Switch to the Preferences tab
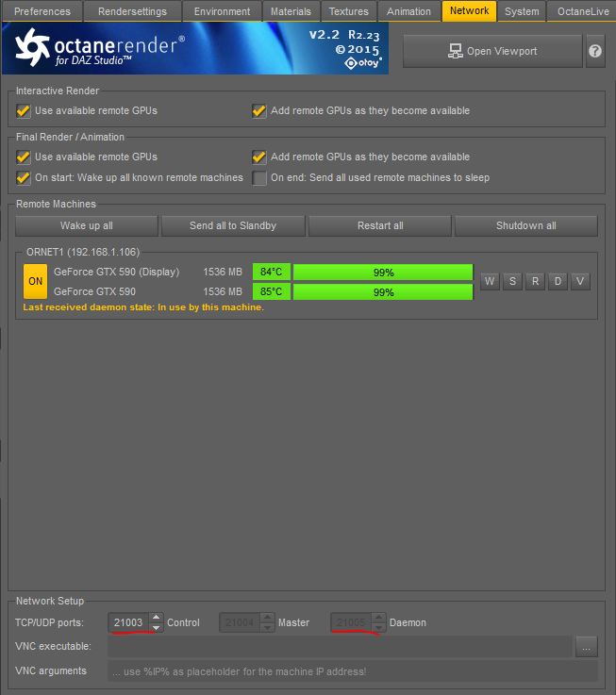The height and width of the screenshot is (695, 616). coord(42,11)
